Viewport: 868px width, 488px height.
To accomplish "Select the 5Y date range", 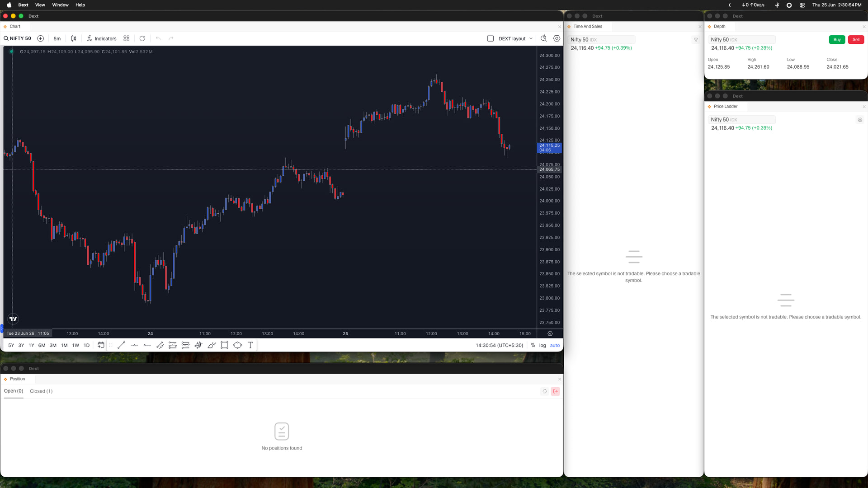I will point(11,345).
